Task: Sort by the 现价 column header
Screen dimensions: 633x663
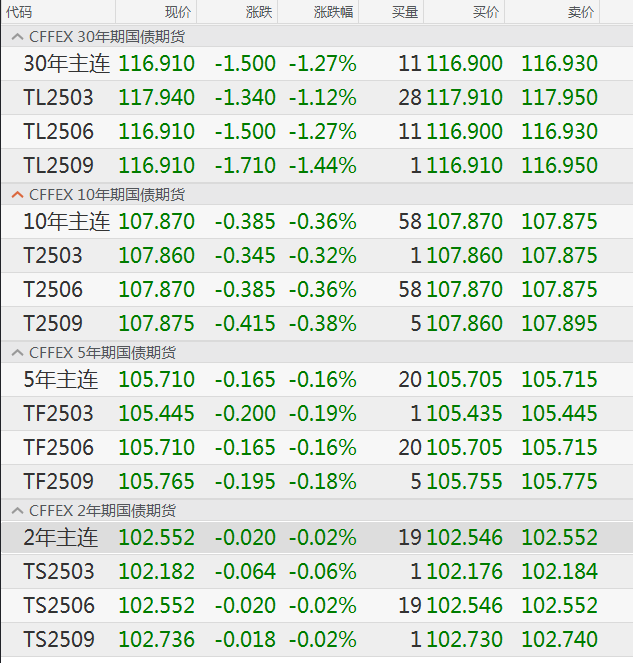Action: point(178,12)
